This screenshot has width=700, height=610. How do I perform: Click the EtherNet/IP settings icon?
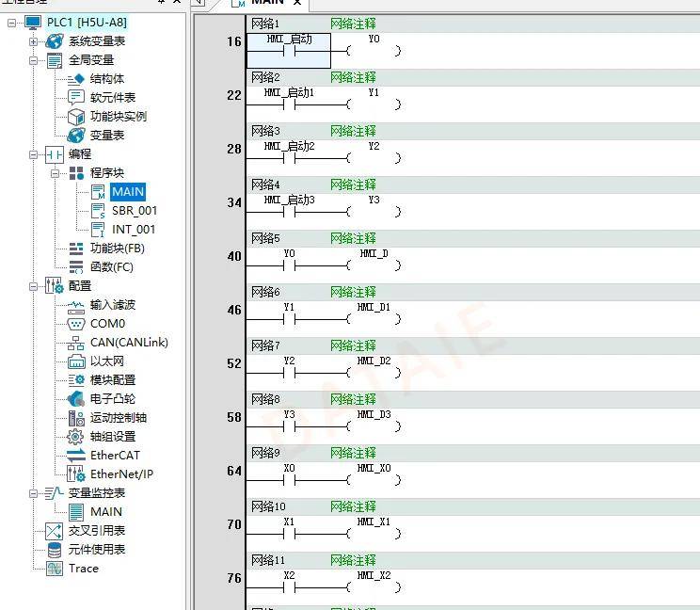tap(76, 474)
